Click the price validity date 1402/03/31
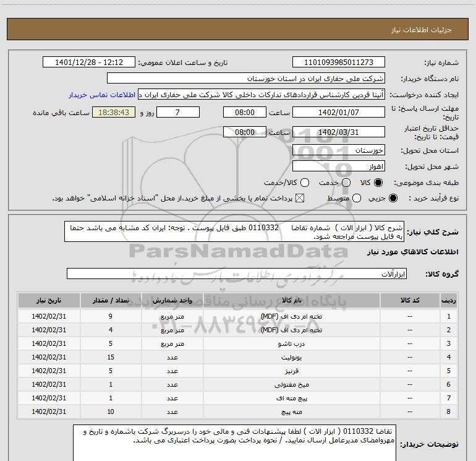 pyautogui.click(x=339, y=132)
